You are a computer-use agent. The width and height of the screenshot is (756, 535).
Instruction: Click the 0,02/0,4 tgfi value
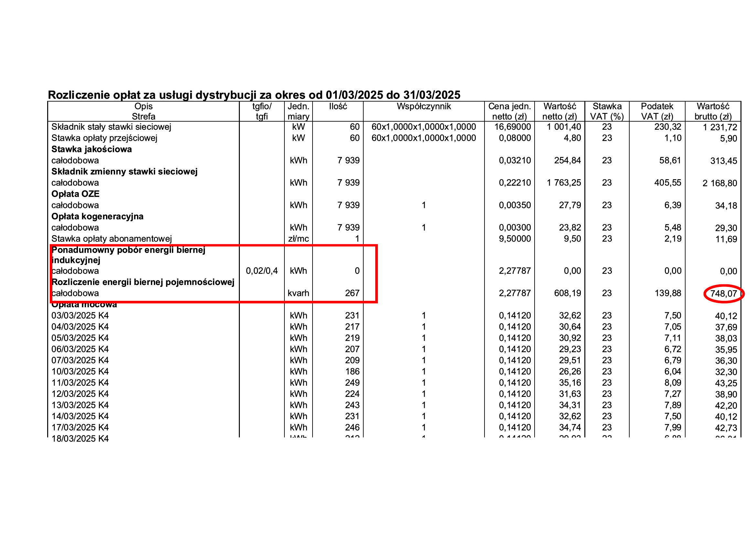[262, 271]
